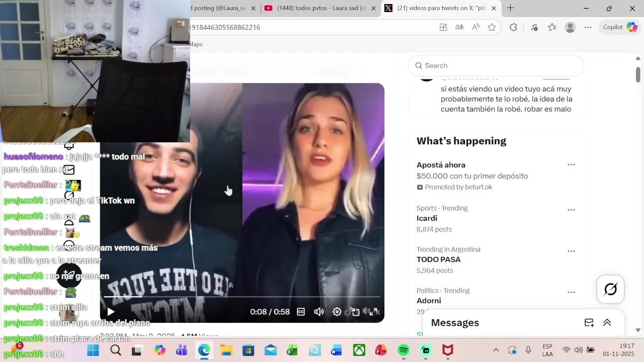
Task: Open Microsoft Teams on taskbar
Action: point(182,350)
